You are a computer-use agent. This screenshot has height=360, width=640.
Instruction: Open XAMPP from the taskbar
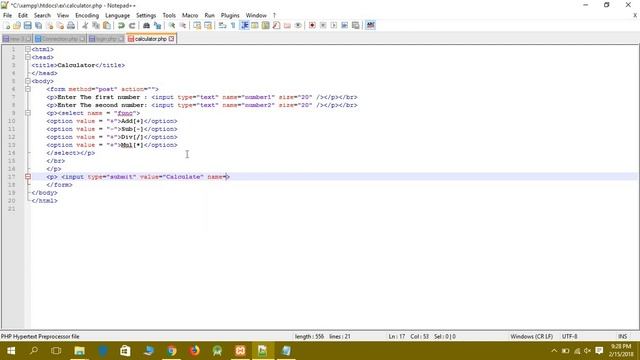coord(240,351)
